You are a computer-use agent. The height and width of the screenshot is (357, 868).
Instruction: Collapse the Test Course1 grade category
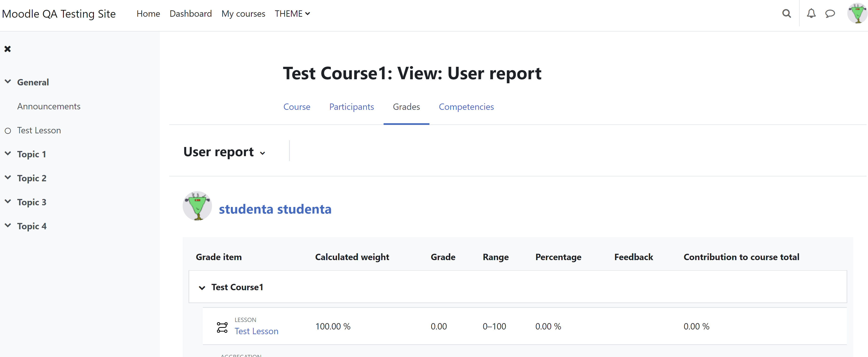(x=202, y=288)
